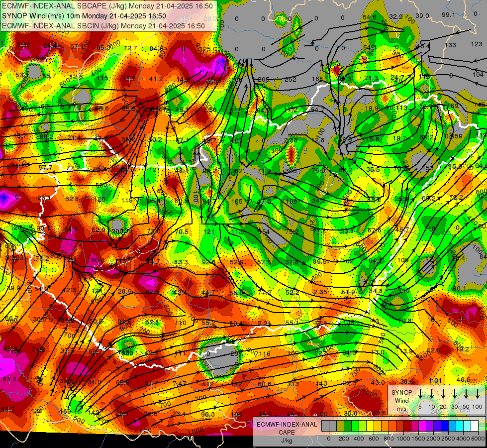
Task: Click the '32.9' station value on map
Action: (x=396, y=17)
